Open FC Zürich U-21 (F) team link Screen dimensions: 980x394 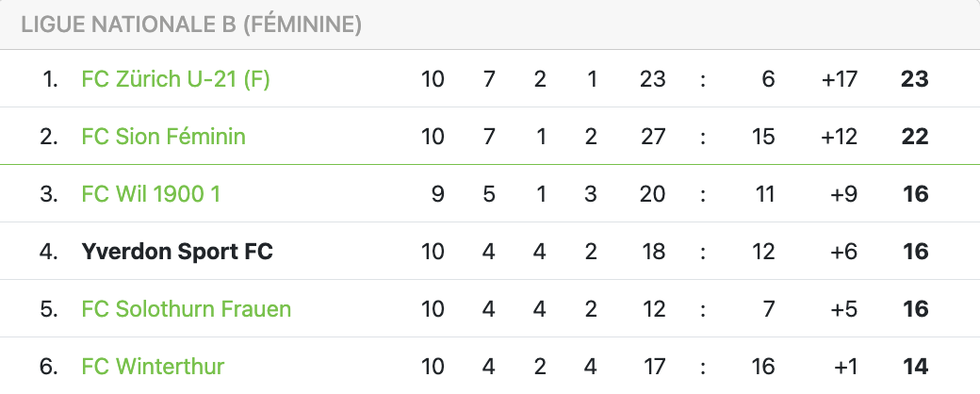175,79
